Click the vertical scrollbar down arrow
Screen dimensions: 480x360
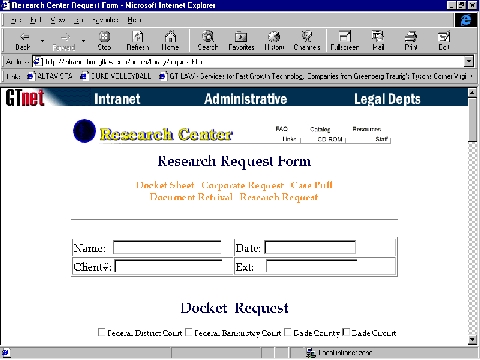[x=472, y=340]
